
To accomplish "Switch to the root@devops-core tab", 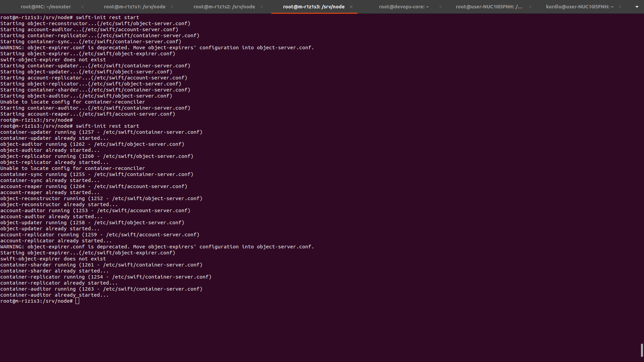I will [x=404, y=7].
